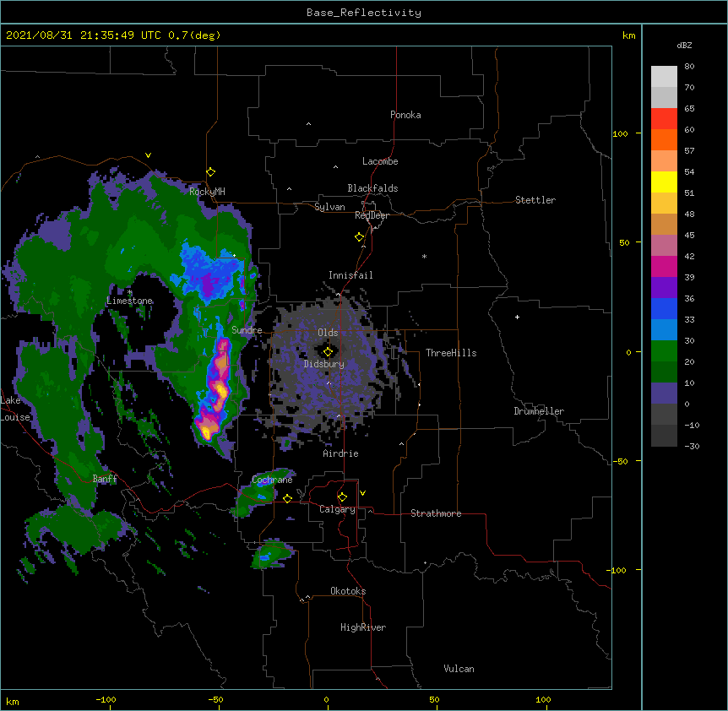Click the purple 36-39 dBZ legend swatch
The image size is (728, 711).
pos(664,287)
